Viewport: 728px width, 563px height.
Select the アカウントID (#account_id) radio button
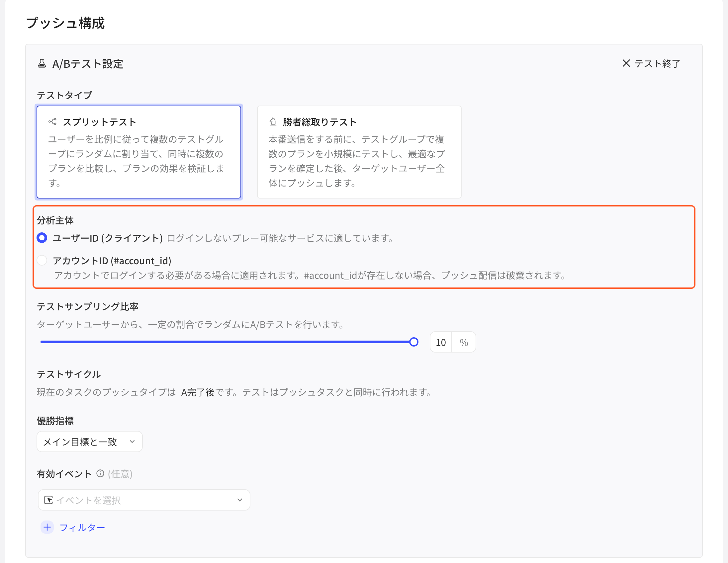click(42, 260)
